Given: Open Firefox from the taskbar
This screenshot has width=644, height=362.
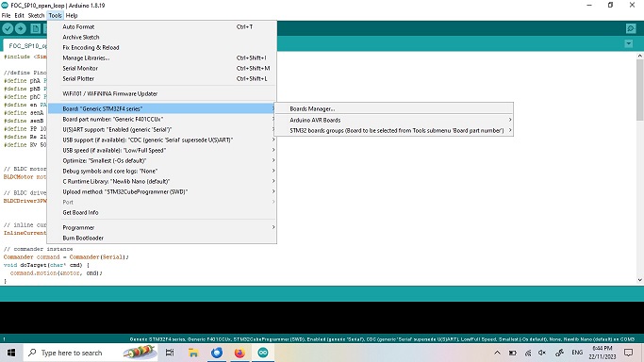Looking at the screenshot, I should coord(239,353).
